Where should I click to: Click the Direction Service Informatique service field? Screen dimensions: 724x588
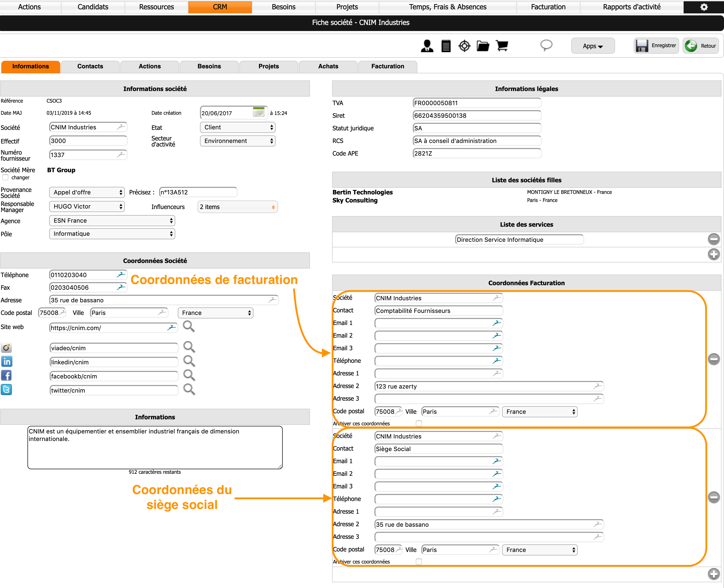pos(519,240)
